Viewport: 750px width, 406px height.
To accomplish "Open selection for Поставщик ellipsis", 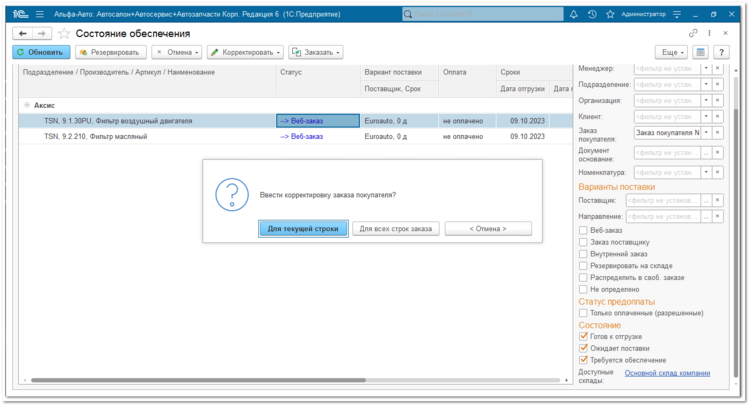I will (x=706, y=200).
